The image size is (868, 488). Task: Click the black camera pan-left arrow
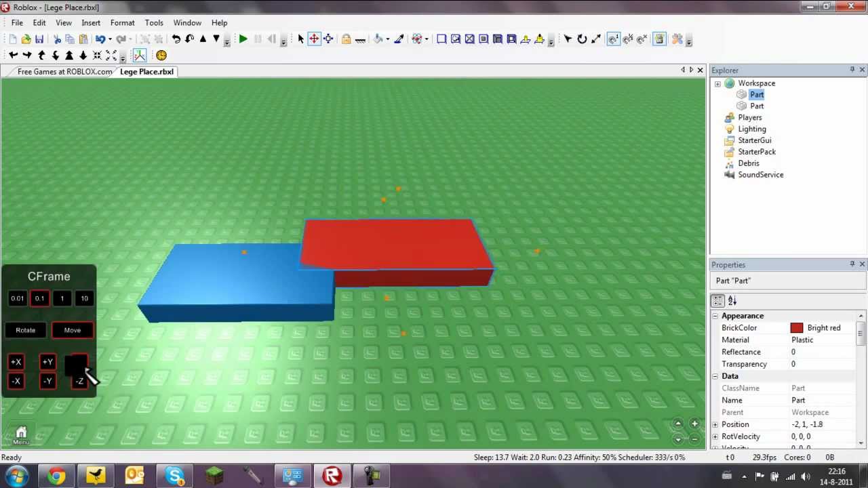pyautogui.click(x=13, y=56)
